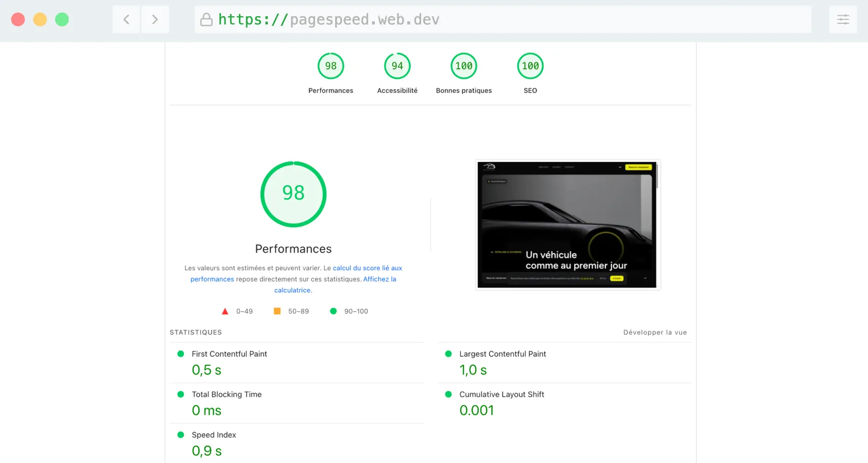Click the tested website preview thumbnail
The width and height of the screenshot is (868, 463).
[567, 225]
